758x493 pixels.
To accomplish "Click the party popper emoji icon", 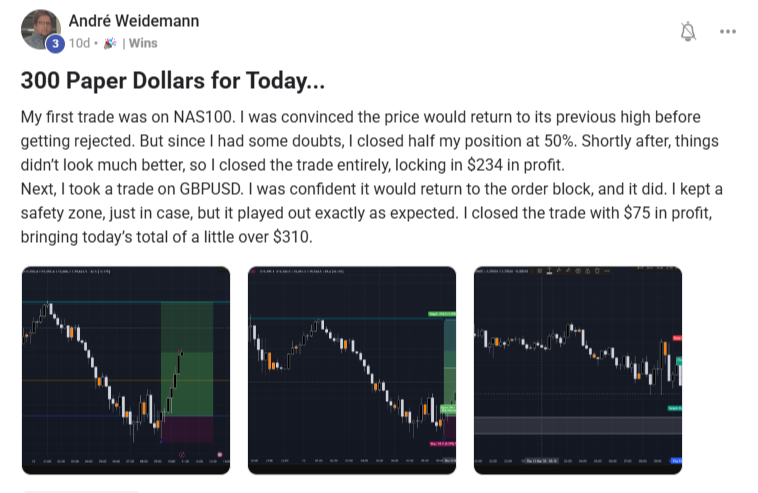I will [x=109, y=43].
